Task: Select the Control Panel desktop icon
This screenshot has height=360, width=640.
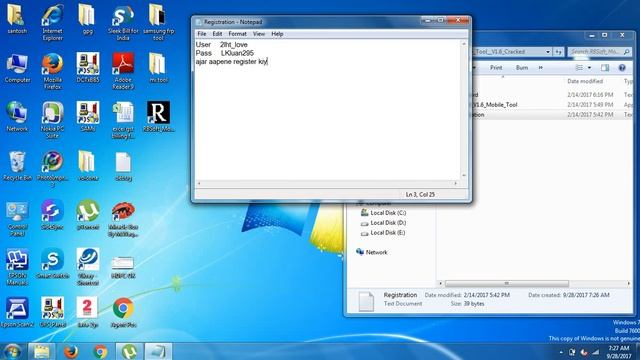Action: pos(17,218)
